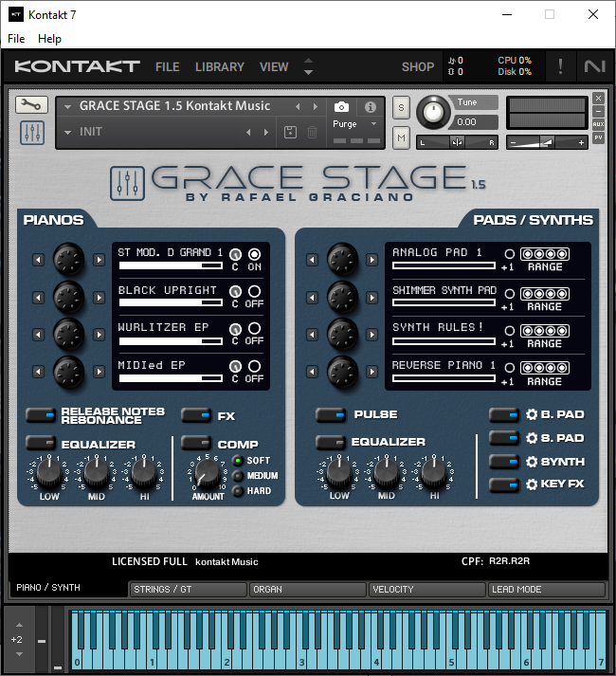Switch to LEAD MODE tab
616x676 pixels.
tap(546, 590)
